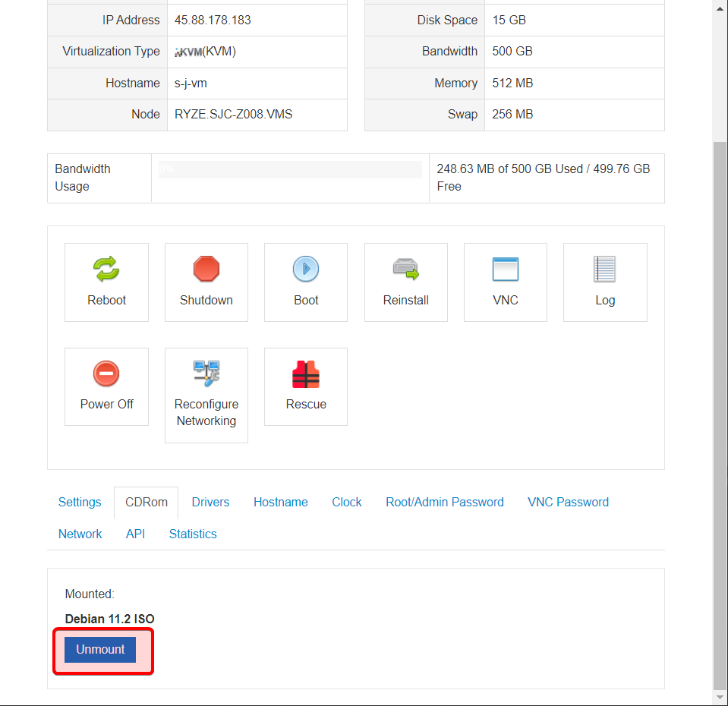Launch the VNC console icon
Image resolution: width=728 pixels, height=706 pixels.
pyautogui.click(x=505, y=269)
